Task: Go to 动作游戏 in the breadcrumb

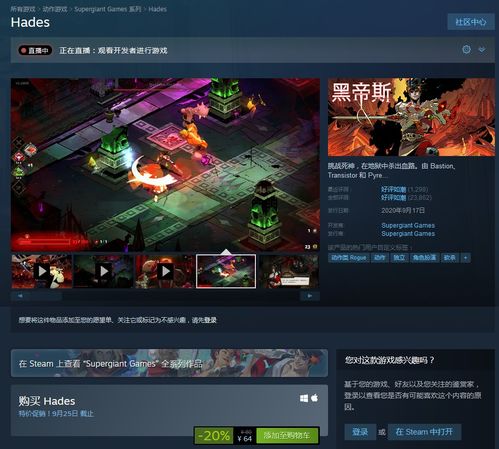Action: point(55,9)
